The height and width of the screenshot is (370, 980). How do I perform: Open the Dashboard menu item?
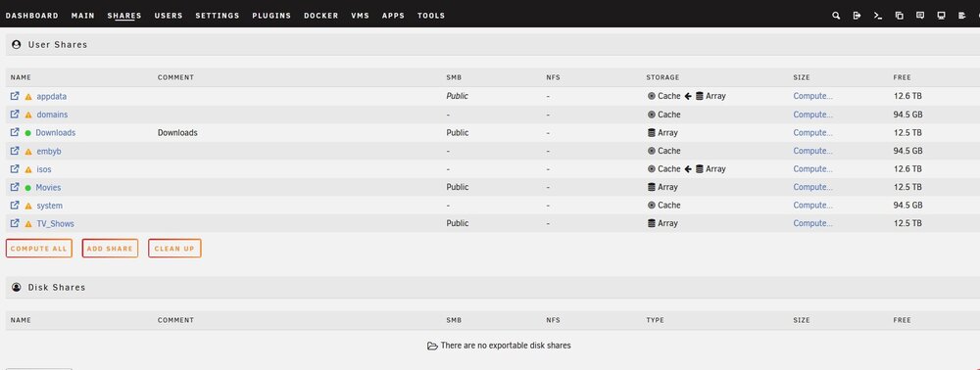pyautogui.click(x=32, y=16)
